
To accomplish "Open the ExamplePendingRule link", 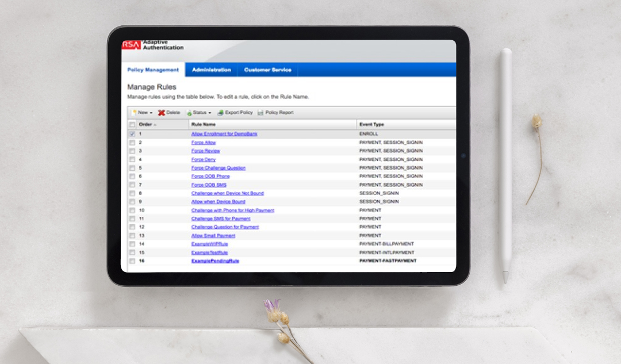I will (x=216, y=260).
